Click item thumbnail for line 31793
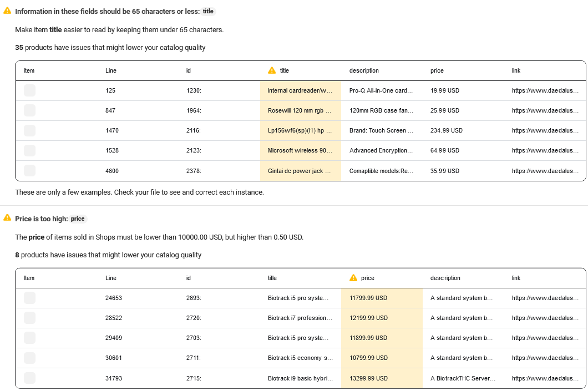Image resolution: width=588 pixels, height=391 pixels. tap(29, 378)
